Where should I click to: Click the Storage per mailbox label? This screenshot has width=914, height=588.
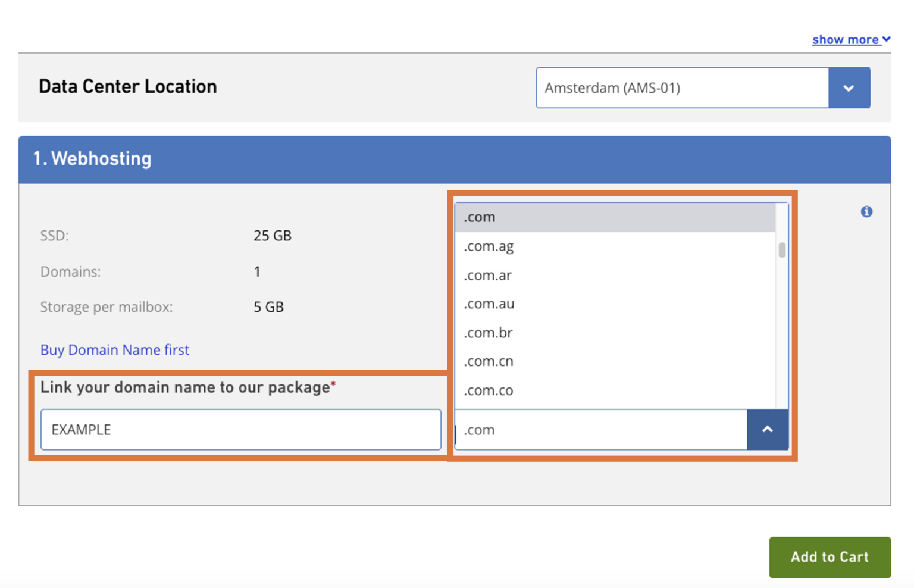coord(107,307)
